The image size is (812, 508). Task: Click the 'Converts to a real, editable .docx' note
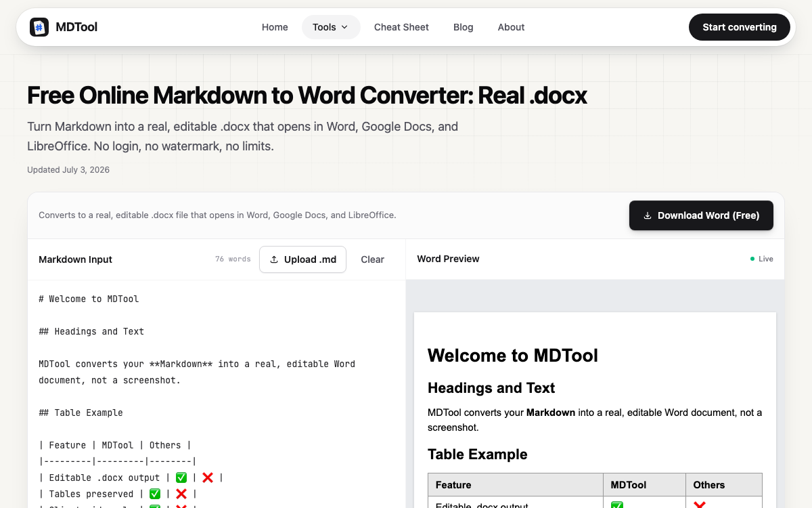(x=217, y=215)
